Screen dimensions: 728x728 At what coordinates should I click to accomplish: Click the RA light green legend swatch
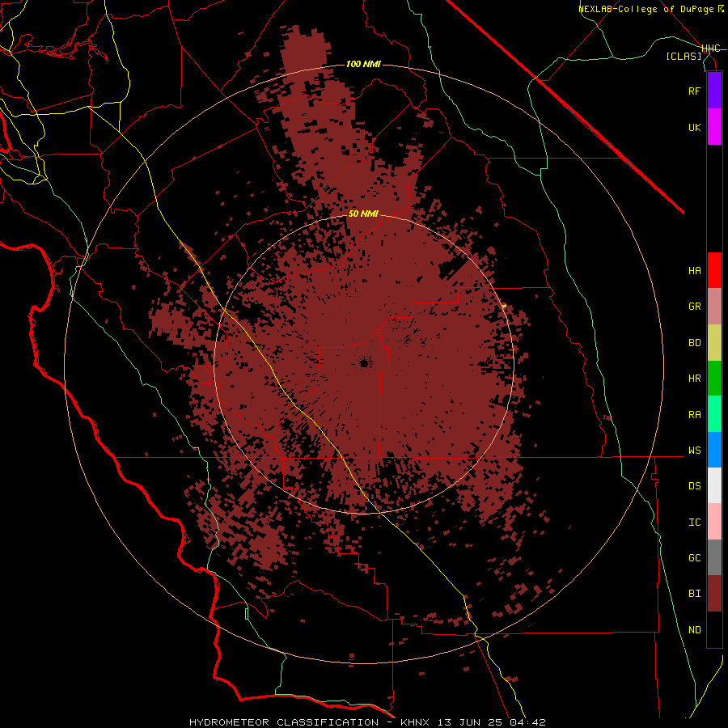pyautogui.click(x=714, y=414)
